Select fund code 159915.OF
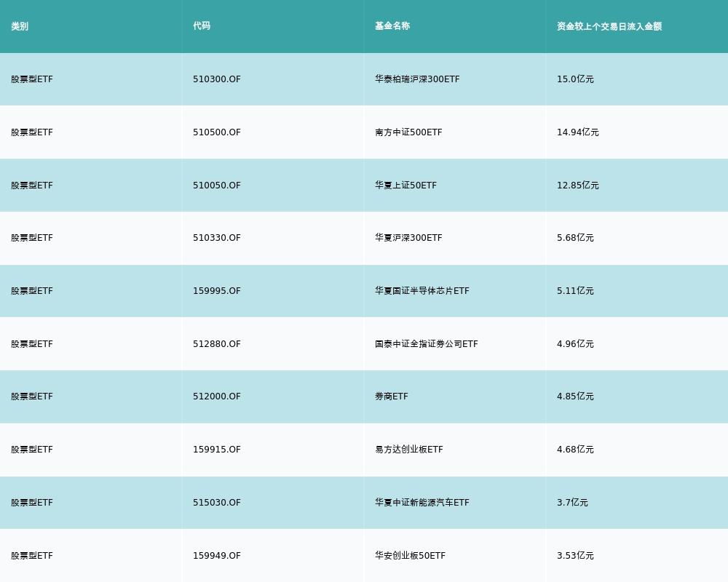The height and width of the screenshot is (582, 728). [217, 450]
